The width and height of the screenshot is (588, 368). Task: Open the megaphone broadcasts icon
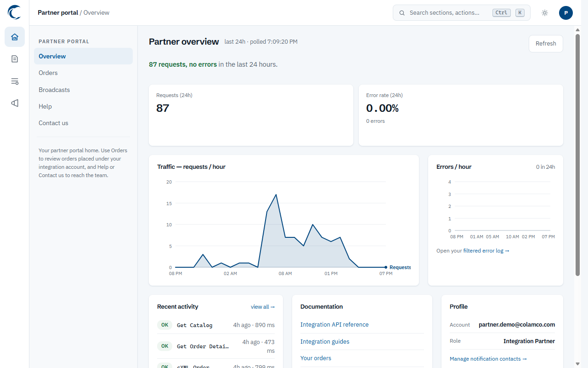(15, 103)
